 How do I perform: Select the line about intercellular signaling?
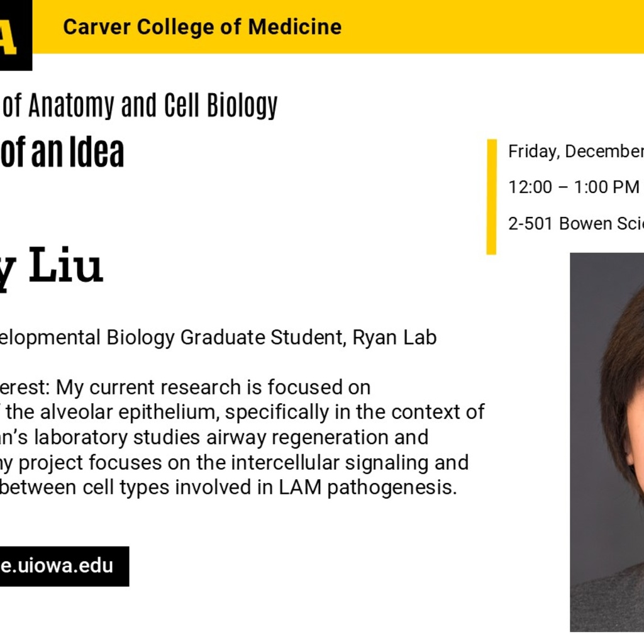pyautogui.click(x=234, y=463)
